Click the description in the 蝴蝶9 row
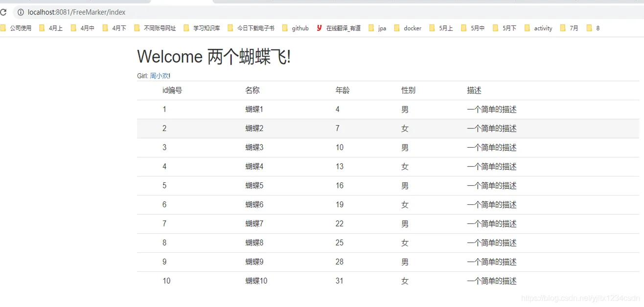 point(492,262)
